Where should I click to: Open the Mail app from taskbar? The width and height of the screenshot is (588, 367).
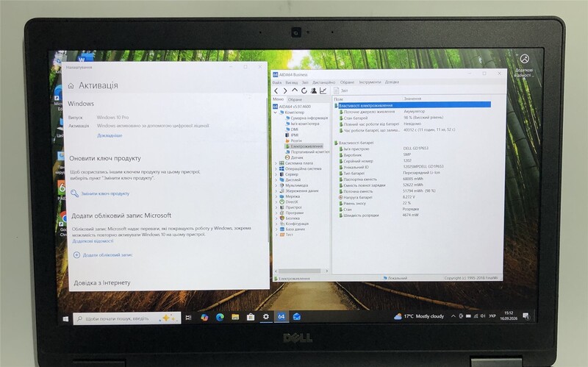pyautogui.click(x=297, y=317)
